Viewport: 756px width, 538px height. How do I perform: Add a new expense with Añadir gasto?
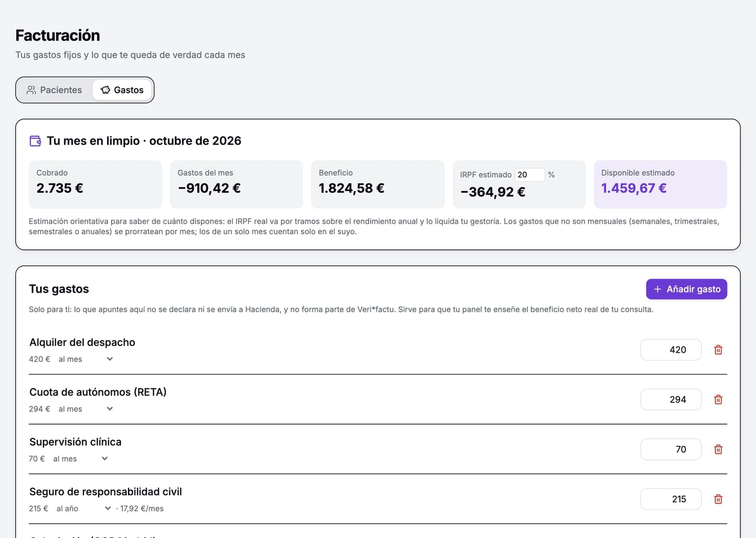[x=687, y=289]
